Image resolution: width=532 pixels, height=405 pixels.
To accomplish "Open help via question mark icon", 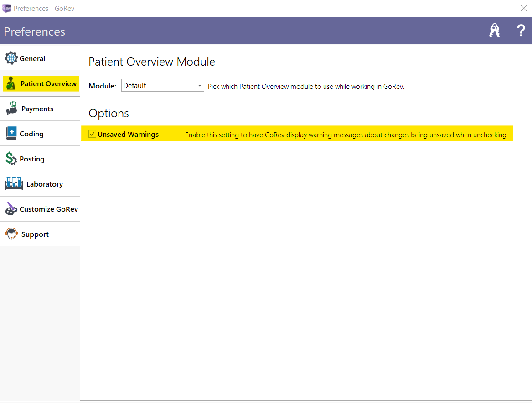I will [521, 31].
